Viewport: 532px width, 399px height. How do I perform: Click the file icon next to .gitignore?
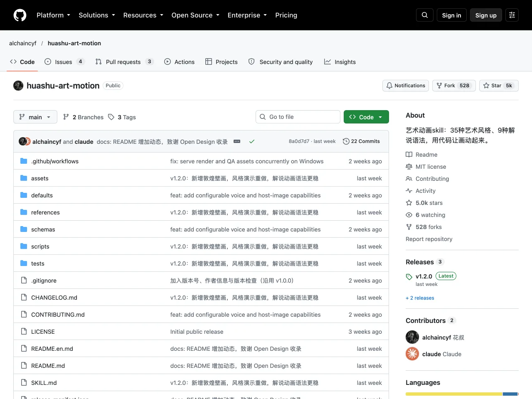tap(24, 280)
